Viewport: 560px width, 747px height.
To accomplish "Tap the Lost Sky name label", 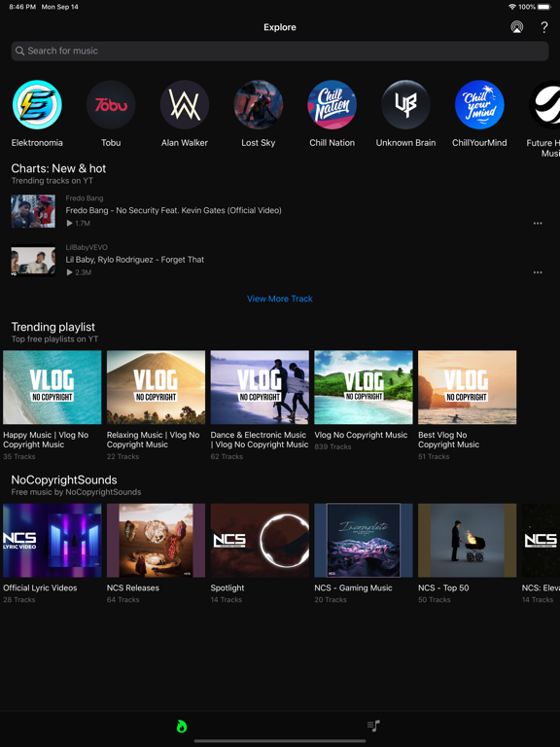I will pyautogui.click(x=259, y=142).
